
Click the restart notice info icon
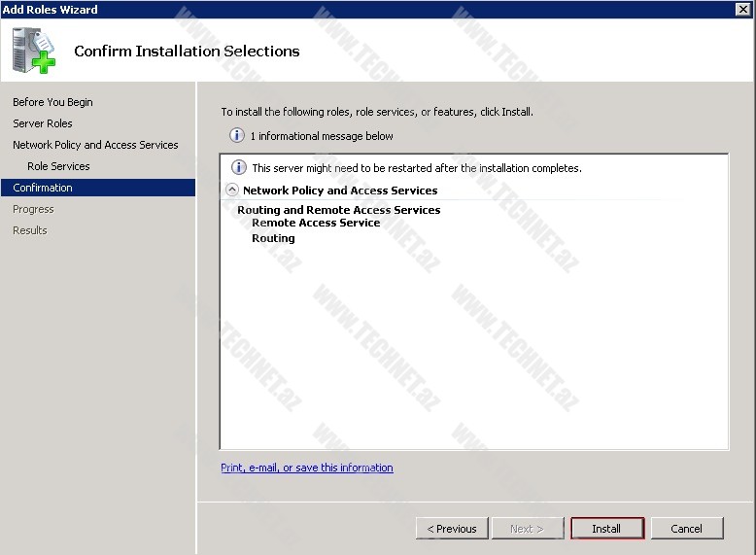pyautogui.click(x=238, y=168)
